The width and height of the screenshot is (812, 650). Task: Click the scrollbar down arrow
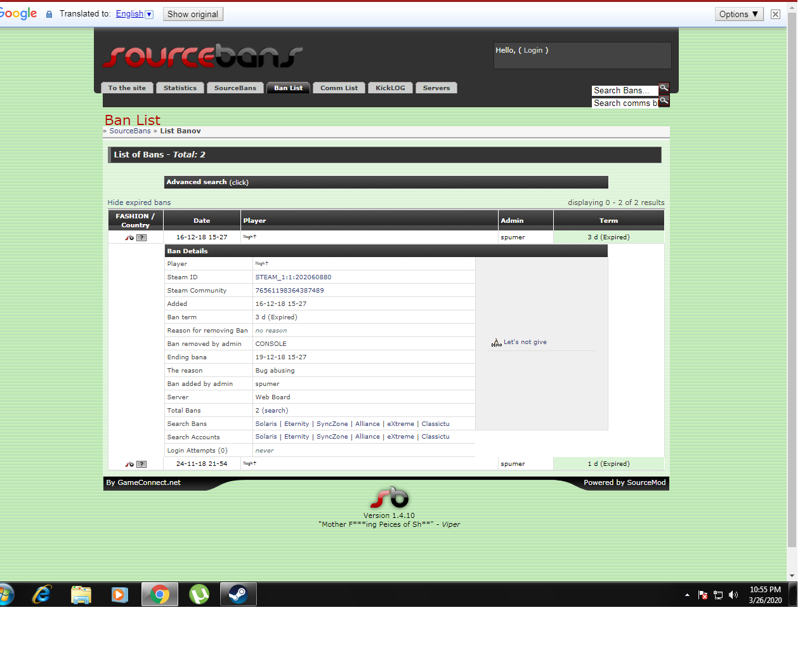tap(792, 576)
